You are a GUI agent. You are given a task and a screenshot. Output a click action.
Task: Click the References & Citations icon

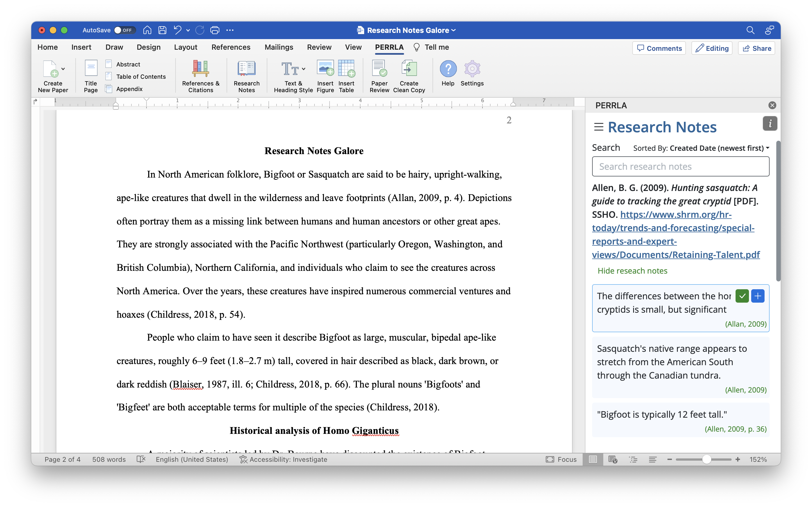pos(200,69)
